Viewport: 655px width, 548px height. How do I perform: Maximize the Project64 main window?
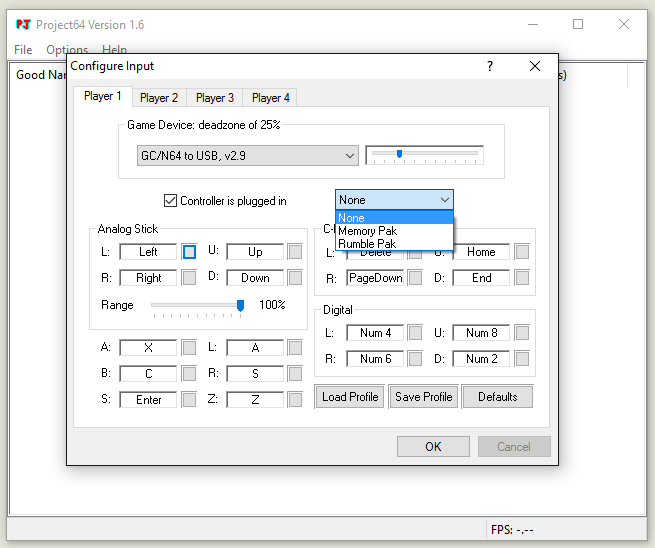(578, 24)
